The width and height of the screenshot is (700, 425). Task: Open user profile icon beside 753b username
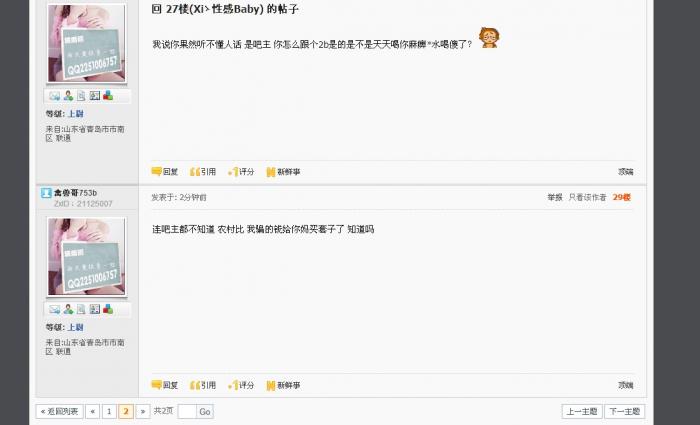coord(46,193)
